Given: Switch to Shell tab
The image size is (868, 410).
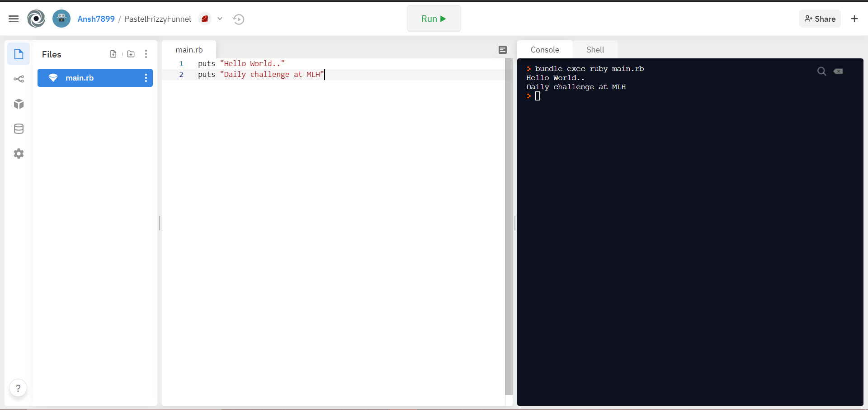Looking at the screenshot, I should click(595, 50).
